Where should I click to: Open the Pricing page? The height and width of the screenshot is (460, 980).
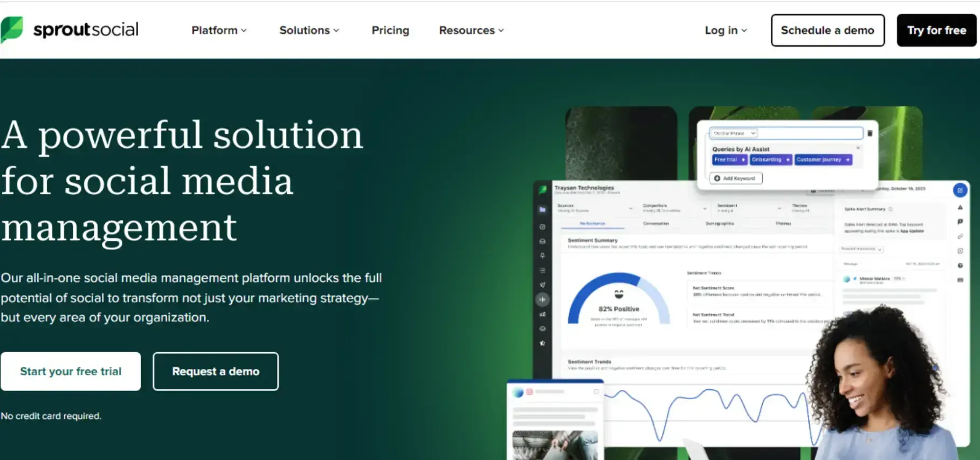[x=390, y=30]
